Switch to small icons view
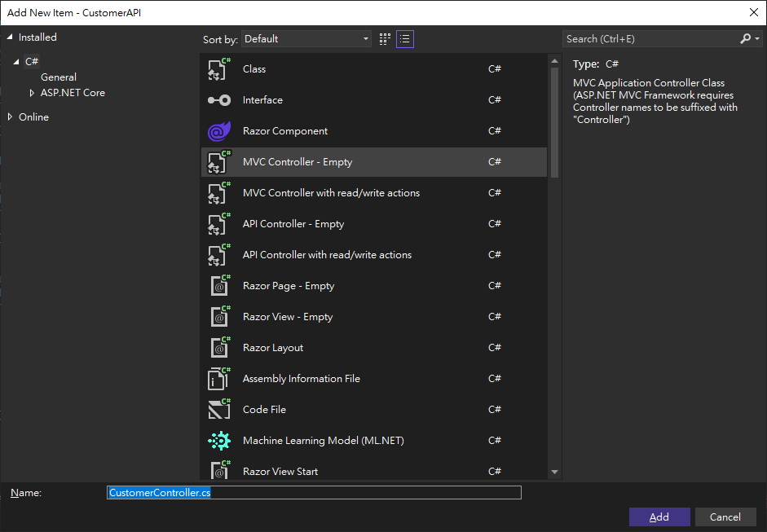This screenshot has height=532, width=767. point(385,39)
